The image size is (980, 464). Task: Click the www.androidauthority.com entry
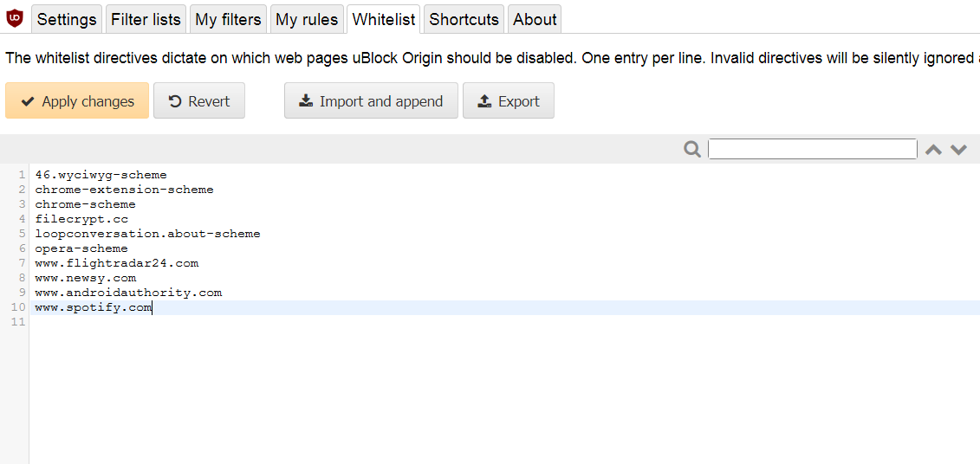point(128,293)
